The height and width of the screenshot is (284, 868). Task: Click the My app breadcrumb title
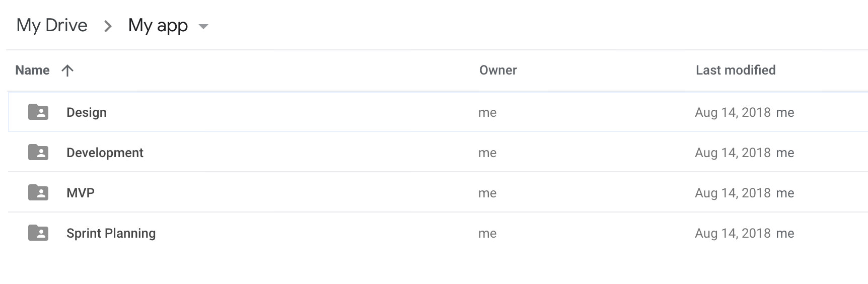[x=158, y=25]
